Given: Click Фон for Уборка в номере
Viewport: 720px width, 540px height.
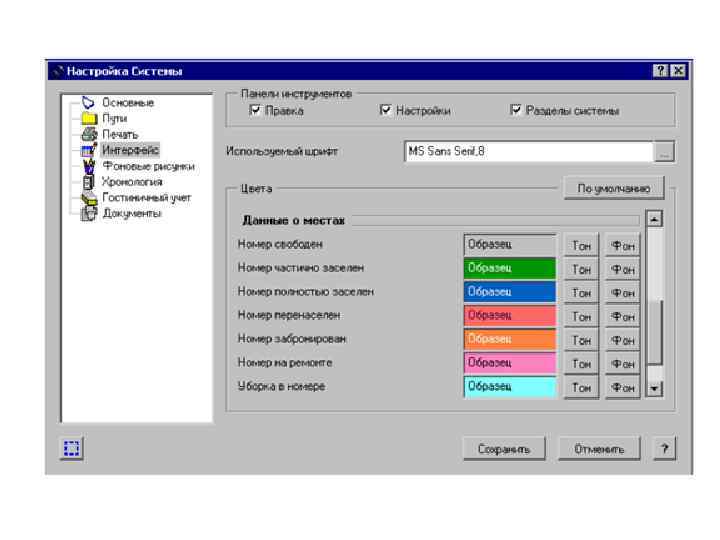Looking at the screenshot, I should pyautogui.click(x=623, y=388).
